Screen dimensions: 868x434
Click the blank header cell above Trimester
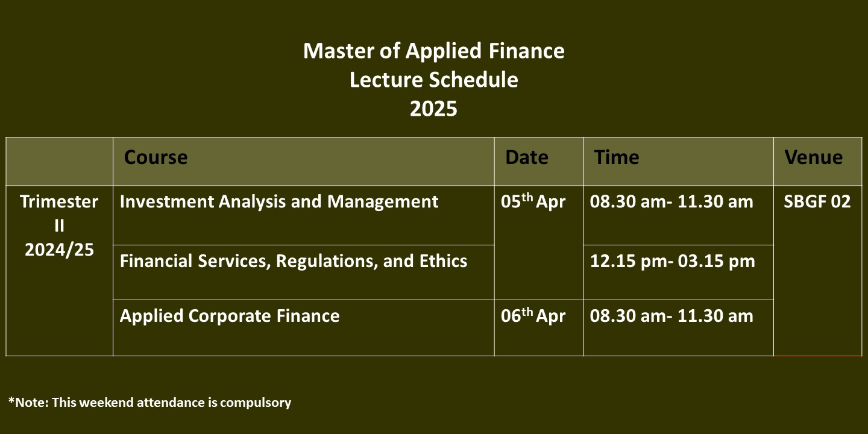point(59,162)
